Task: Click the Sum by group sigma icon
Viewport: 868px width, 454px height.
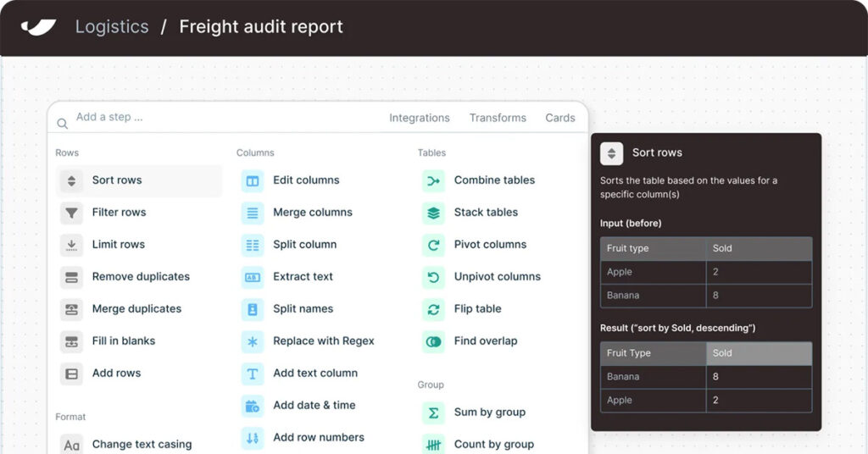Action: 433,412
